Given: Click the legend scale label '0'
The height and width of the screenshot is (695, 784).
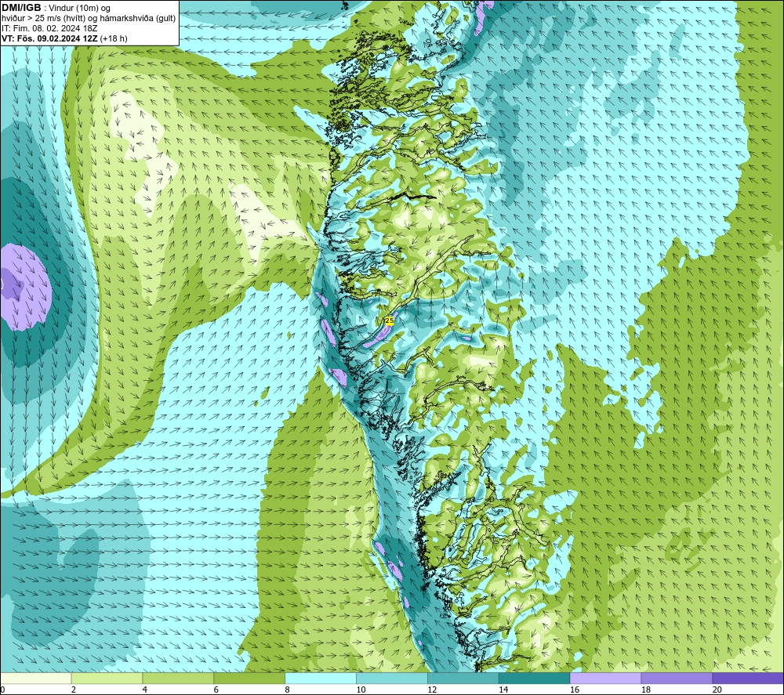Looking at the screenshot, I should (x=2, y=690).
